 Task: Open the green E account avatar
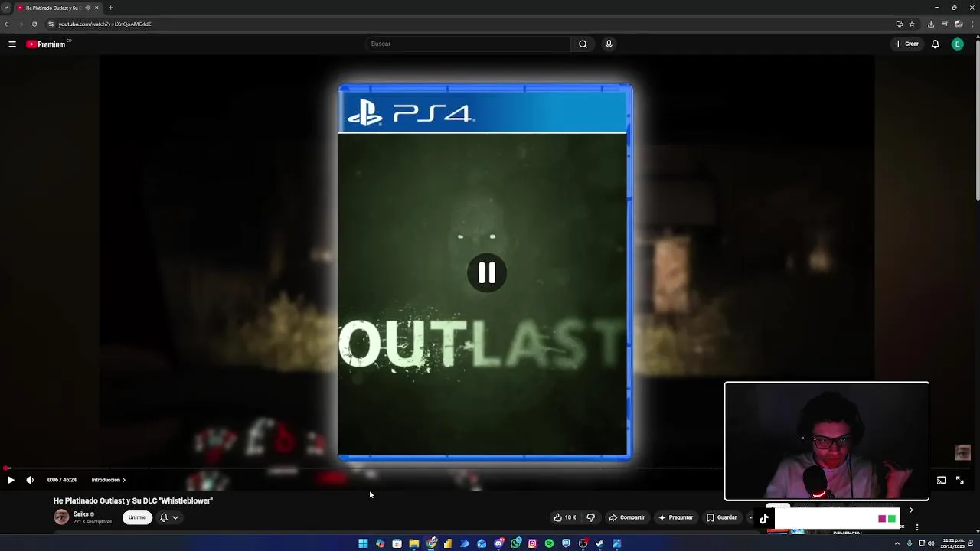point(957,44)
